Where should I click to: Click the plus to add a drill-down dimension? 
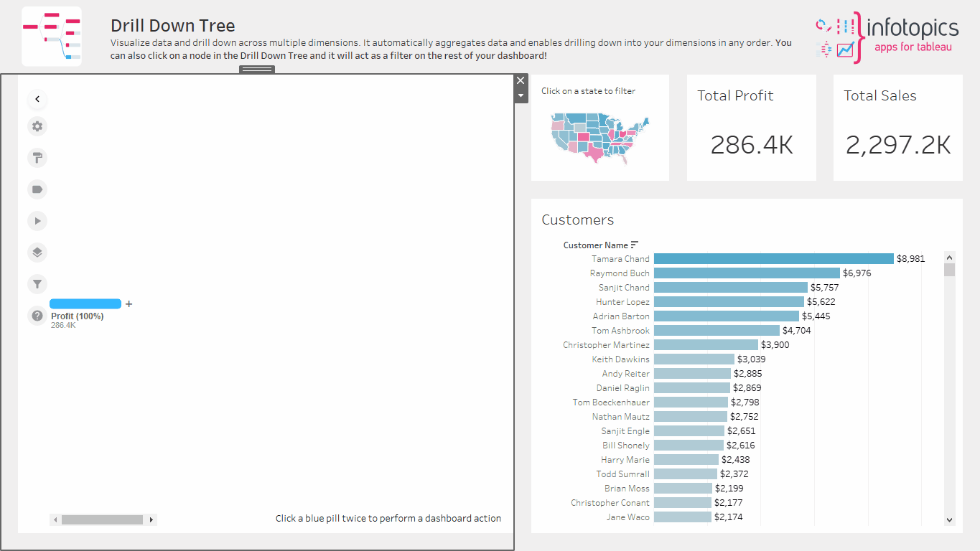coord(129,303)
